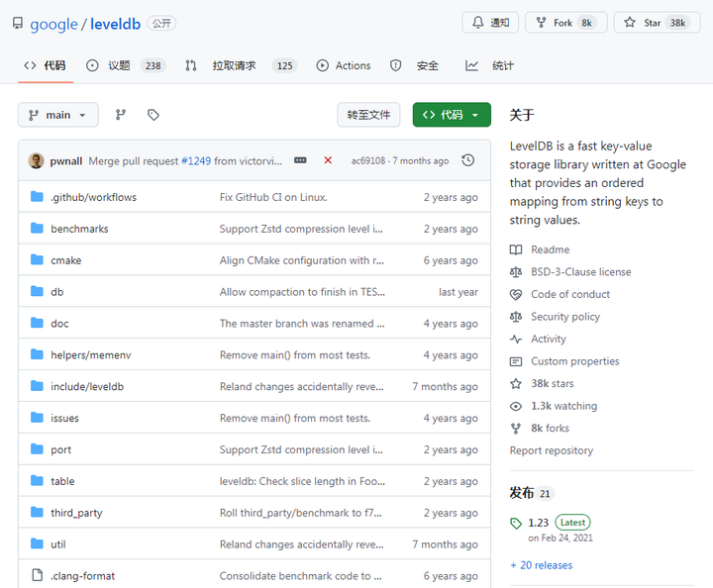
Task: Click the Custom properties icon
Action: click(x=516, y=361)
